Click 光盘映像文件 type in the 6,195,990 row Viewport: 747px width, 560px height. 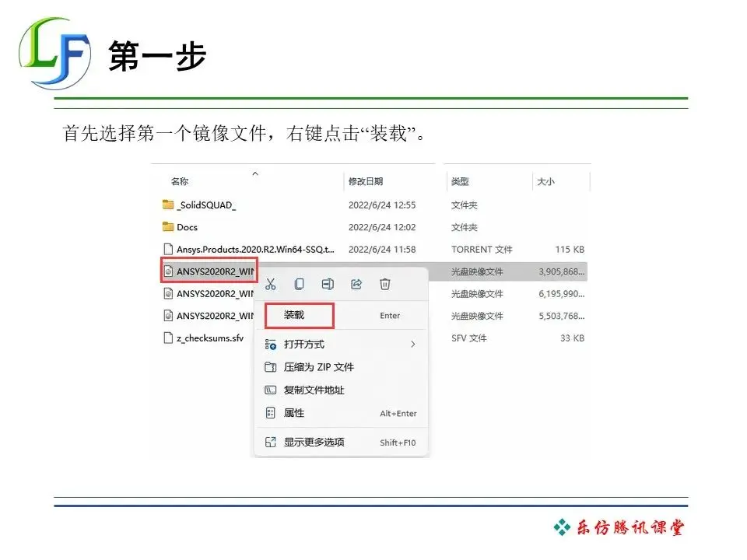[x=477, y=294]
